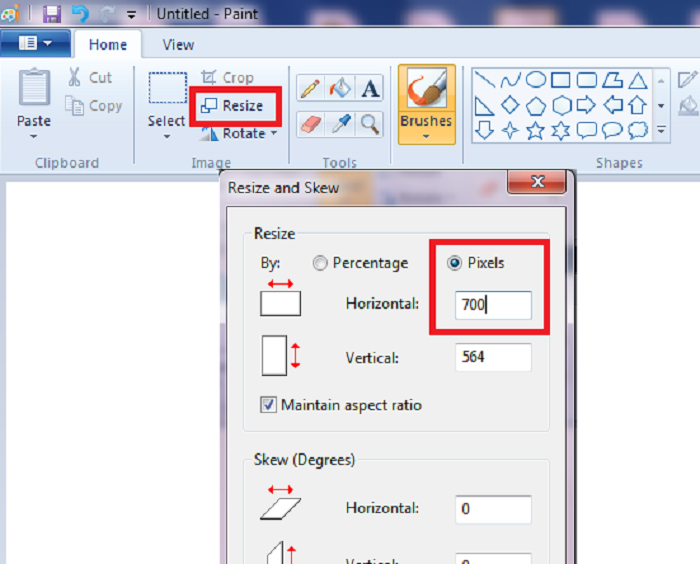
Task: Switch to the View tab
Action: (x=178, y=44)
